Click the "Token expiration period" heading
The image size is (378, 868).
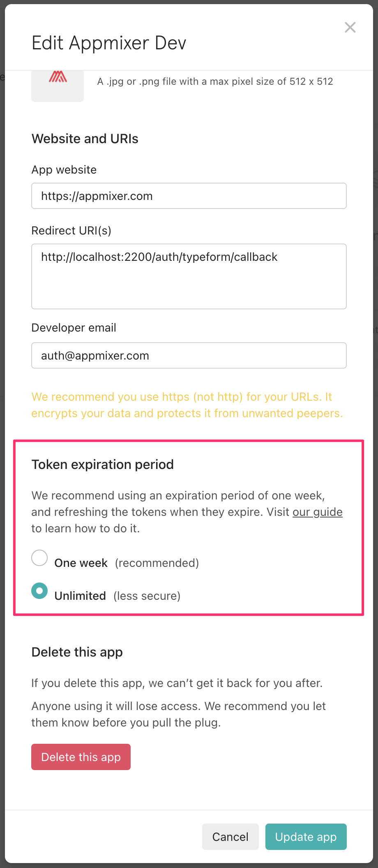(x=103, y=464)
